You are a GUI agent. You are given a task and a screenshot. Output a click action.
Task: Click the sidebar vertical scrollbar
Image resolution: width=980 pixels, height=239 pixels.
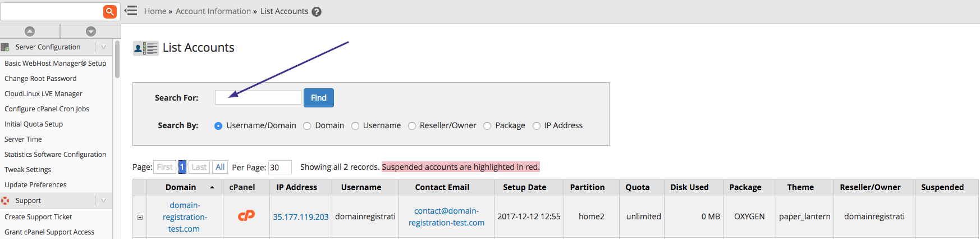(117, 59)
